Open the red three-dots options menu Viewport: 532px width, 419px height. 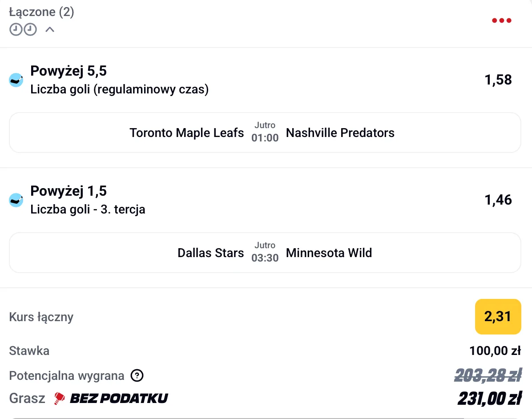pos(501,20)
